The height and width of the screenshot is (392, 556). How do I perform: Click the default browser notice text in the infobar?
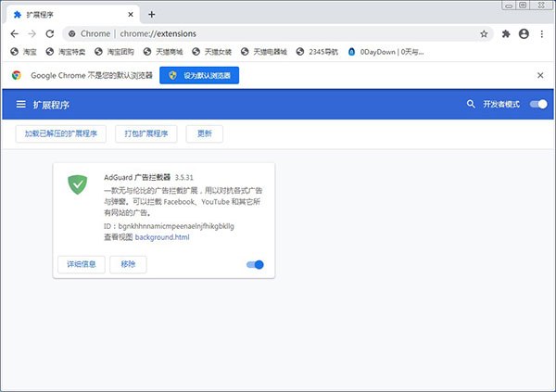(92, 75)
